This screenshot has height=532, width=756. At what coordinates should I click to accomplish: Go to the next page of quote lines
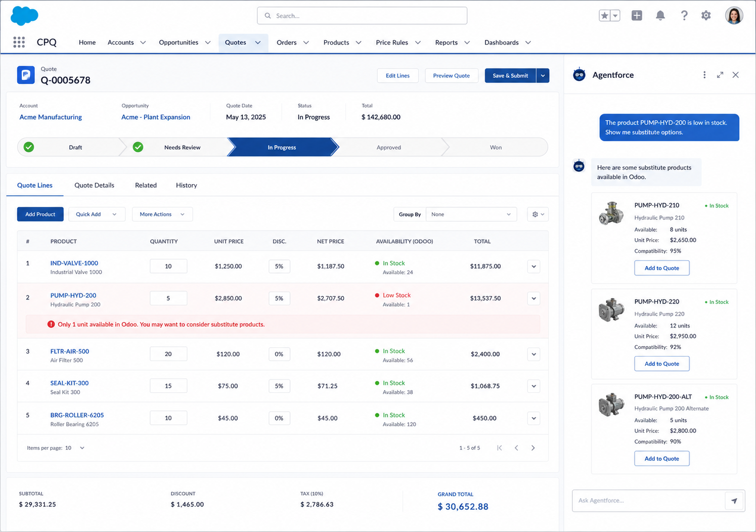533,448
